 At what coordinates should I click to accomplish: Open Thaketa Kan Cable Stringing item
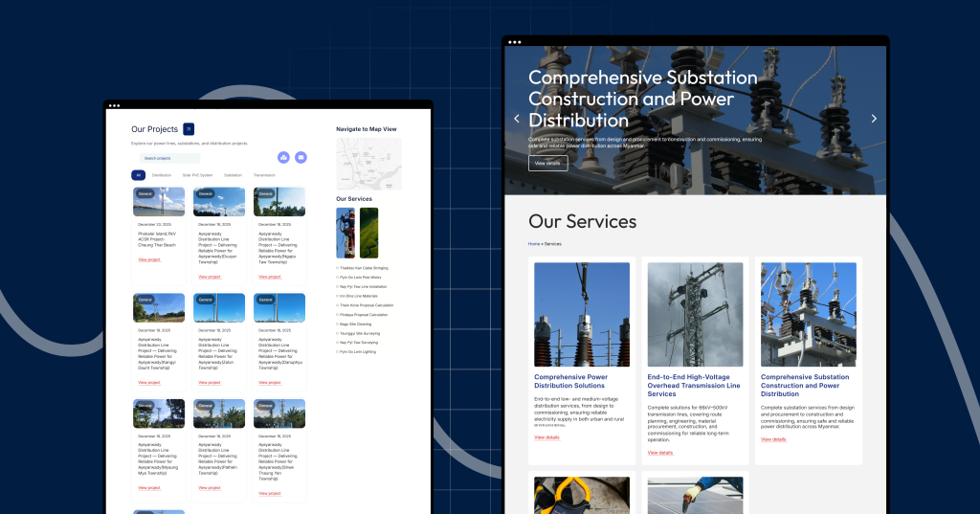[x=364, y=268]
